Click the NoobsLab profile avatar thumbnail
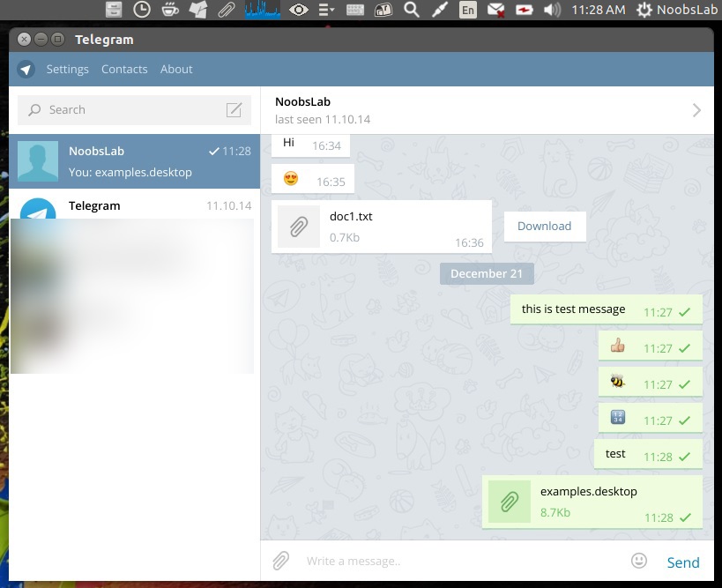The width and height of the screenshot is (722, 588). click(38, 161)
